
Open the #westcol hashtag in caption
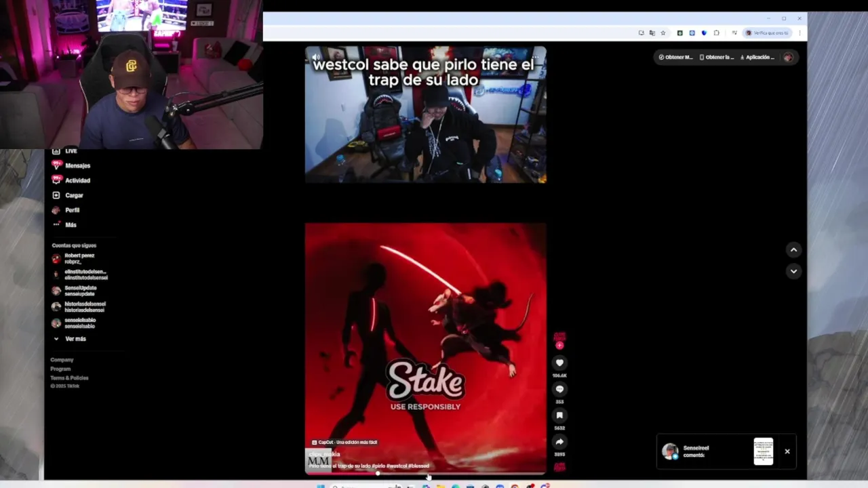397,466
